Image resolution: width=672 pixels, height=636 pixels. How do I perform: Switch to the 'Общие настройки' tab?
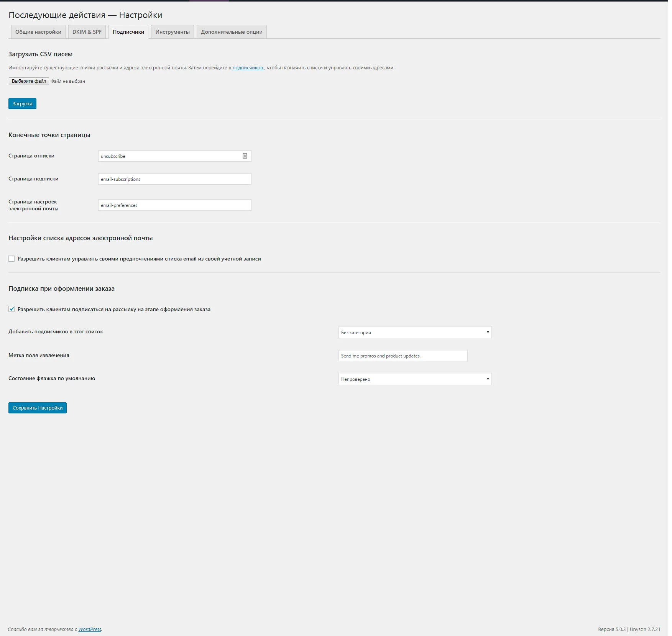pos(38,32)
